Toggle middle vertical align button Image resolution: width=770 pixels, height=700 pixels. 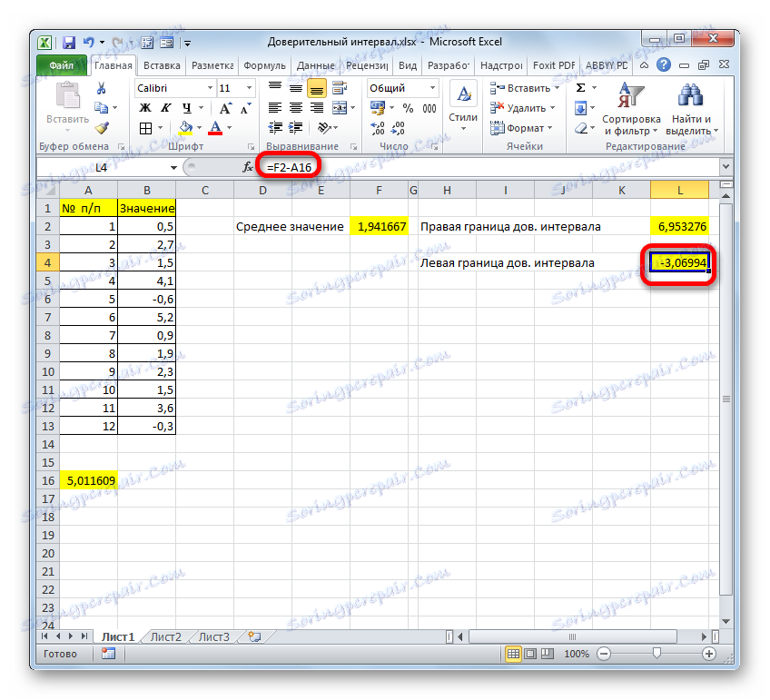click(296, 88)
